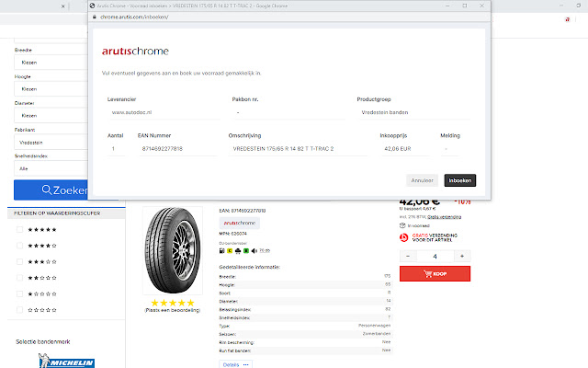
Task: Minimize the popup window
Action: click(447, 6)
